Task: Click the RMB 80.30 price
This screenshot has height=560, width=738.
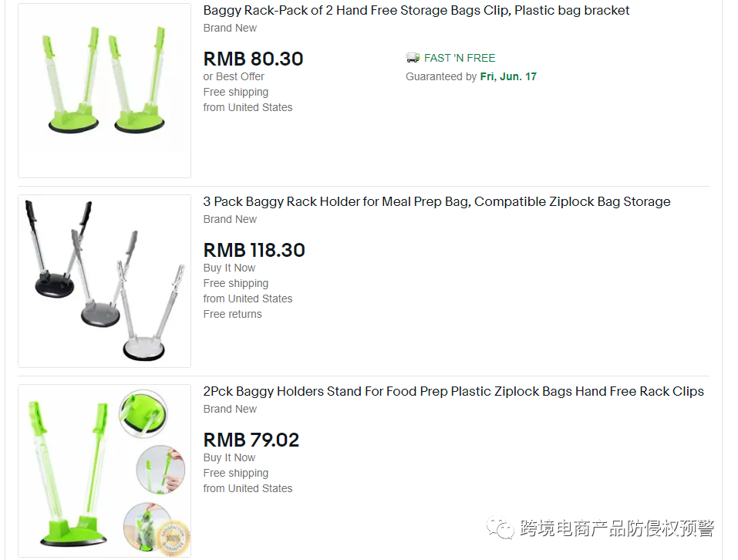Action: click(253, 59)
